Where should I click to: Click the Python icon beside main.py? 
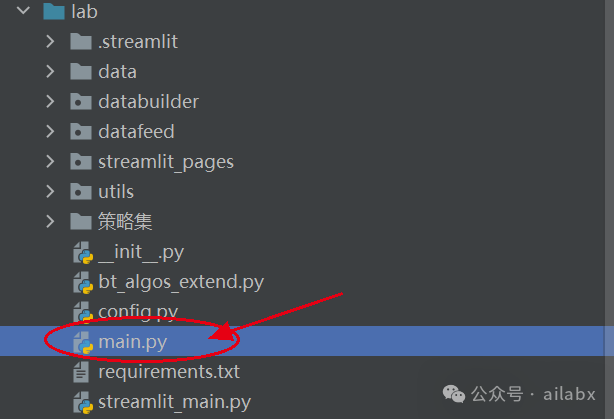coord(83,342)
